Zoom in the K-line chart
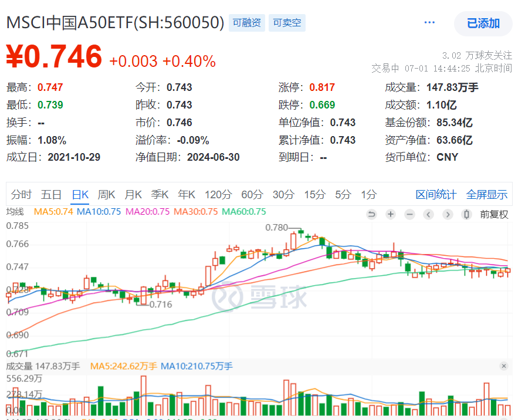The height and width of the screenshot is (420, 525). click(391, 214)
